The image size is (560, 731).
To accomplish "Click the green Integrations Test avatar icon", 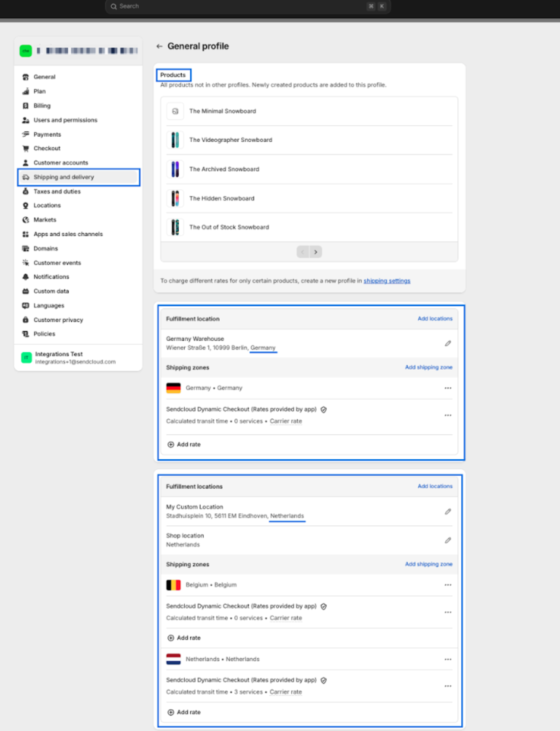I will pos(26,358).
